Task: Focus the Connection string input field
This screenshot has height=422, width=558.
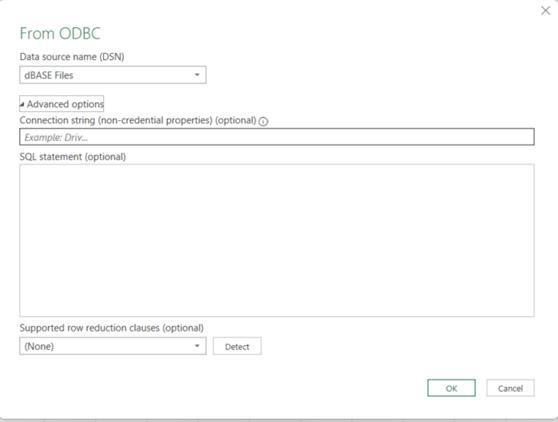Action: [277, 137]
